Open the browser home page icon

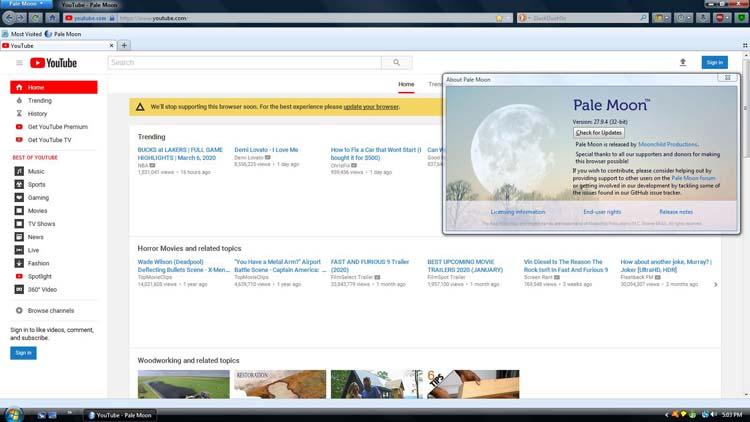pos(53,18)
